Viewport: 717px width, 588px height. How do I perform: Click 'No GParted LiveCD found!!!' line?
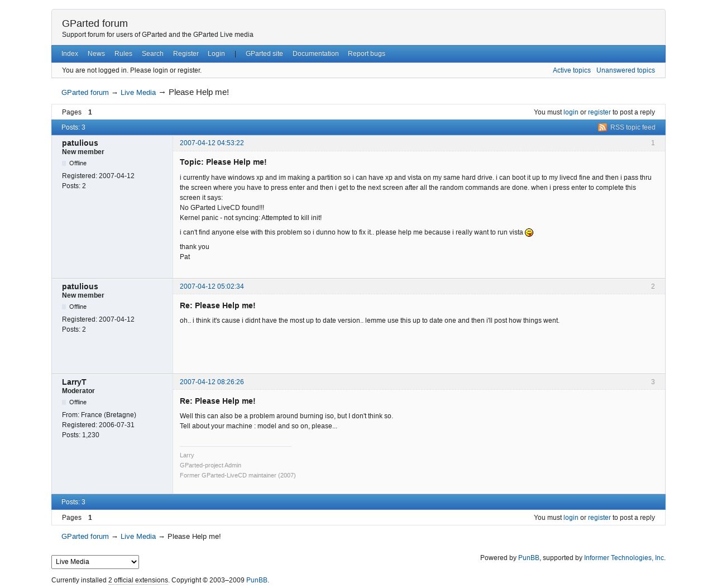[x=222, y=208]
